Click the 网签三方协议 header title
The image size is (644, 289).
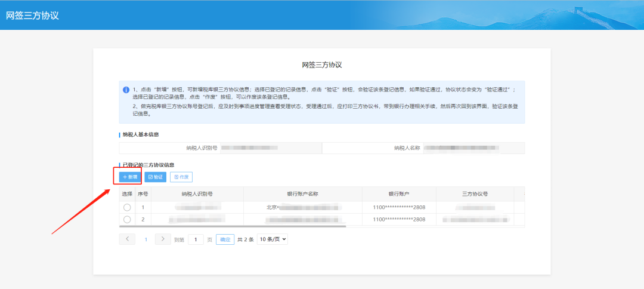tap(33, 15)
